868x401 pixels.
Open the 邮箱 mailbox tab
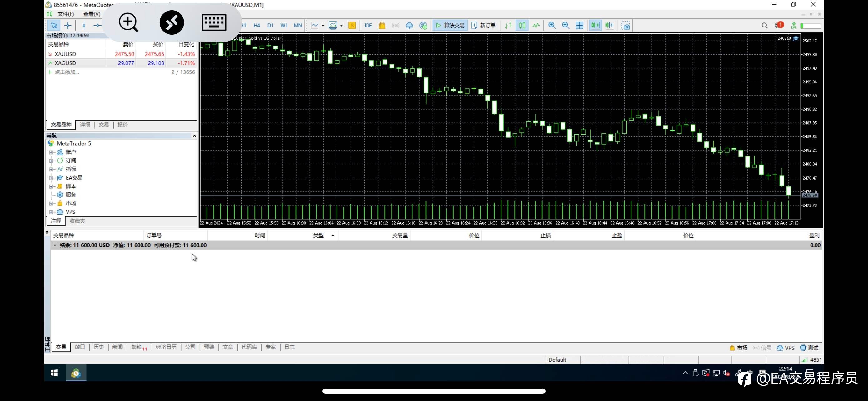139,347
